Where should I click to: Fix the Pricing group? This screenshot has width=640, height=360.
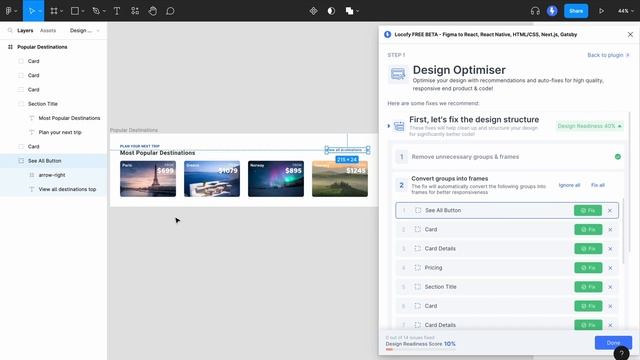tap(588, 268)
